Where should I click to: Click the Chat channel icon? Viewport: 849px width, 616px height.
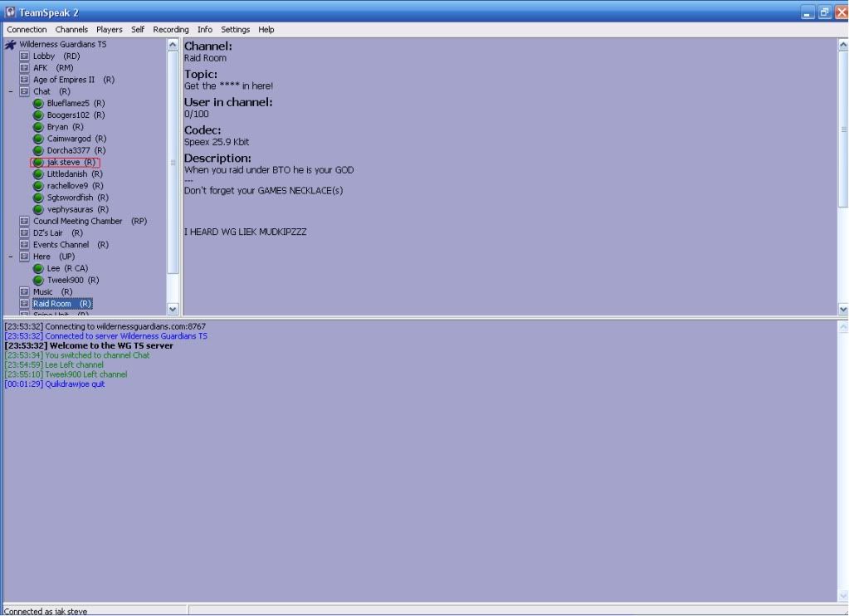(x=24, y=91)
